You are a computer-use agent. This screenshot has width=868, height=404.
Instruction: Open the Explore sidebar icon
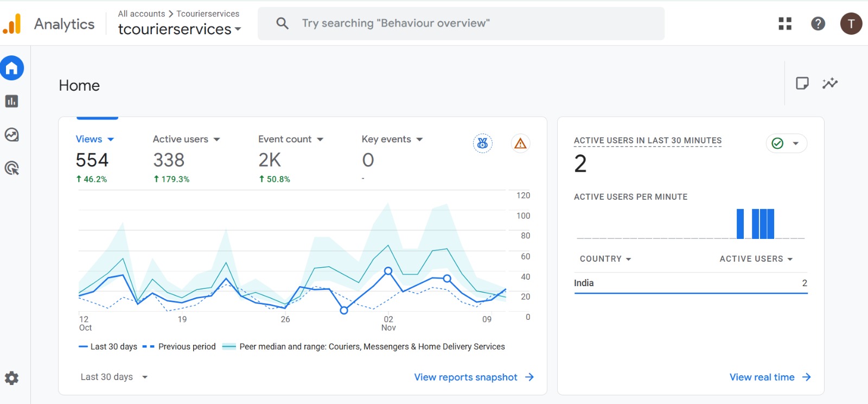click(x=12, y=135)
